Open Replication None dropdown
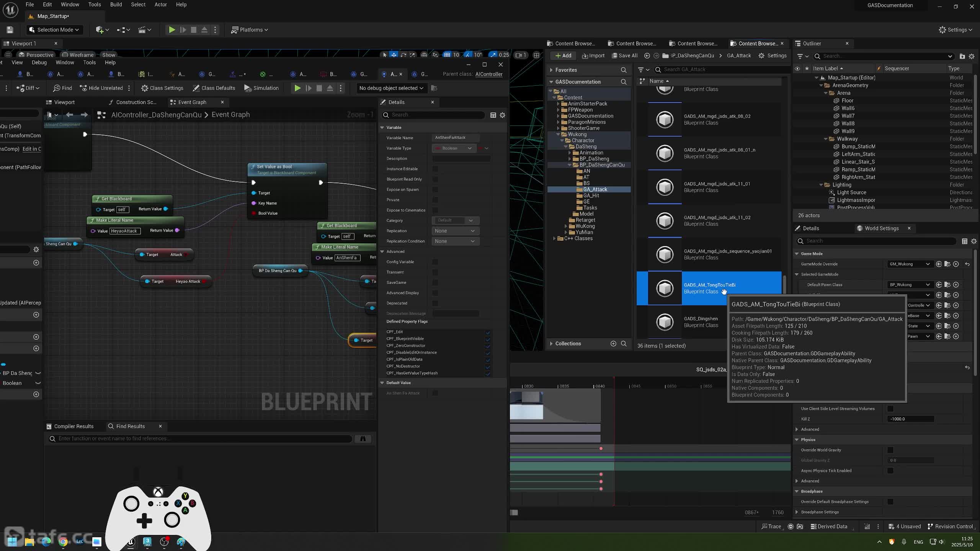This screenshot has width=980, height=551. [x=455, y=231]
